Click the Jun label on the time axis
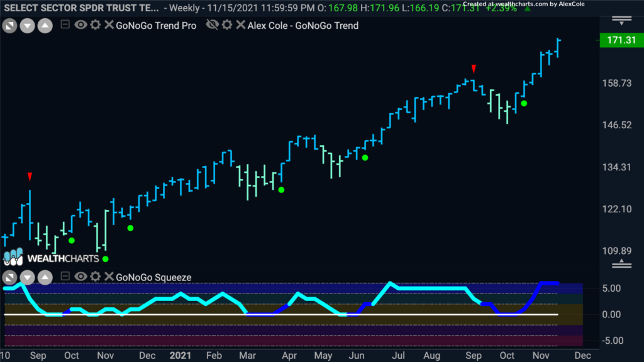644x362 pixels. (x=357, y=356)
